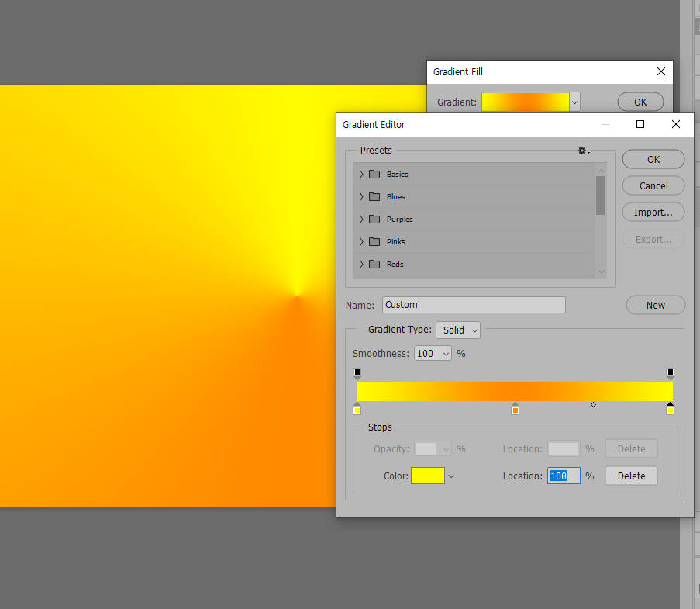Click the presets list scrollbar thumb
This screenshot has width=700, height=609.
point(601,196)
